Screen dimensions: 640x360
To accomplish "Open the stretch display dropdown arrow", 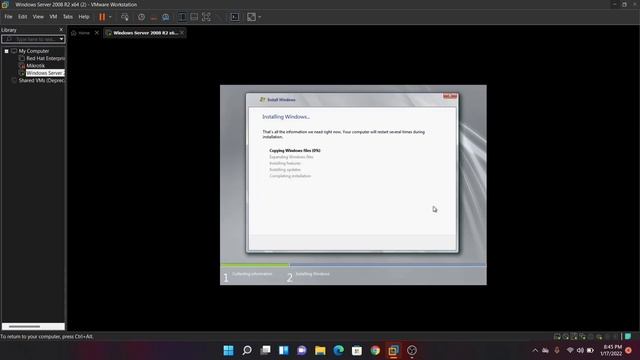I will tap(260, 17).
